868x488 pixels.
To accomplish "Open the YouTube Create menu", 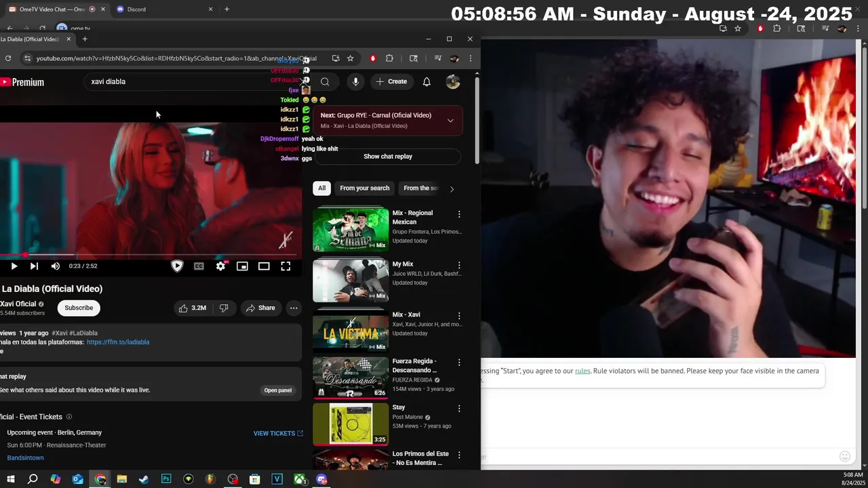I will pyautogui.click(x=391, y=82).
